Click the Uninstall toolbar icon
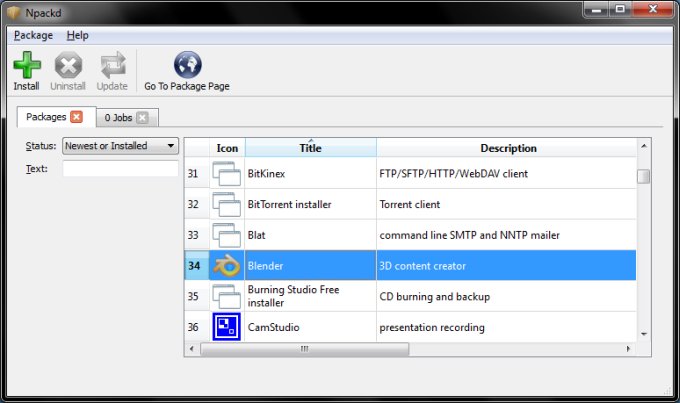 click(68, 66)
